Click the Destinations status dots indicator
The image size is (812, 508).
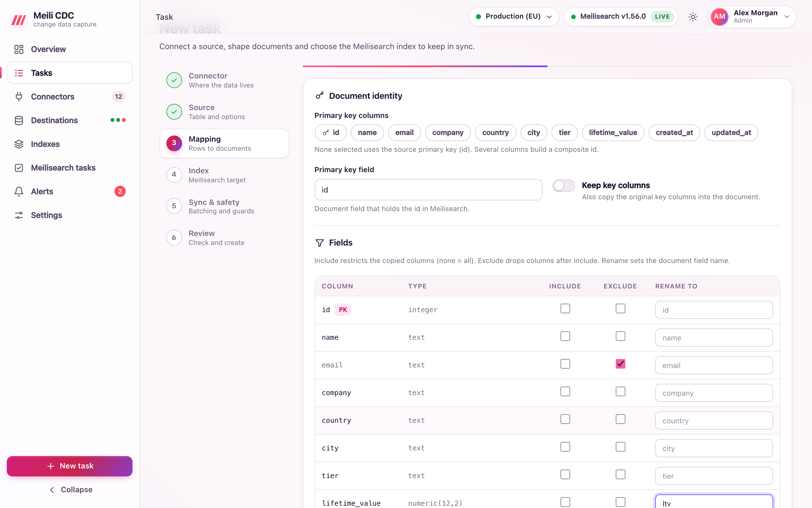[118, 120]
